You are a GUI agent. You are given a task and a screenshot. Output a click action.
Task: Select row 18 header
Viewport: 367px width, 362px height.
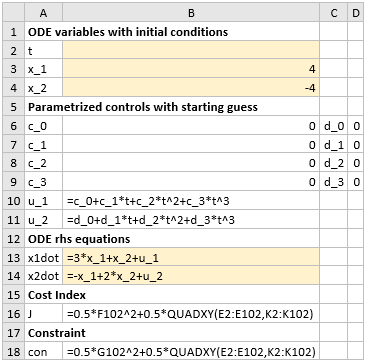point(14,352)
